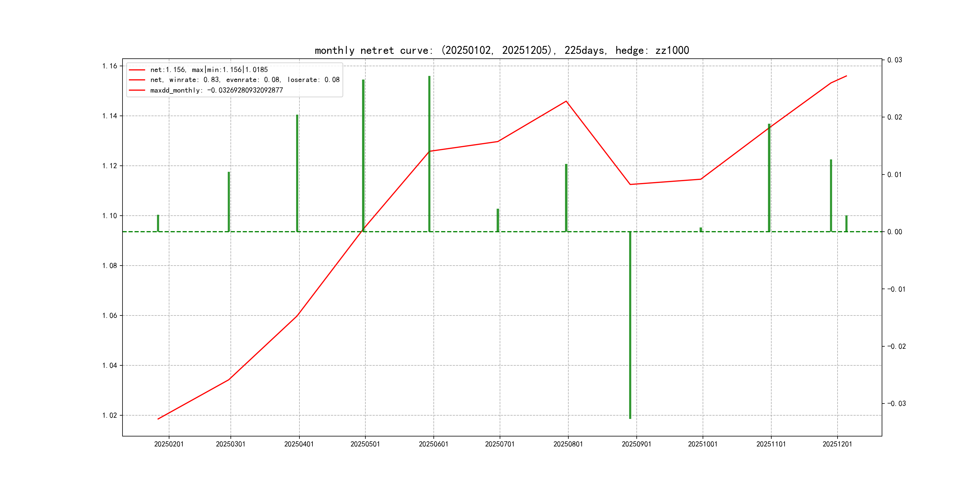The height and width of the screenshot is (490, 980).
Task: Click the 20251201 x-axis label
Action: 837,444
